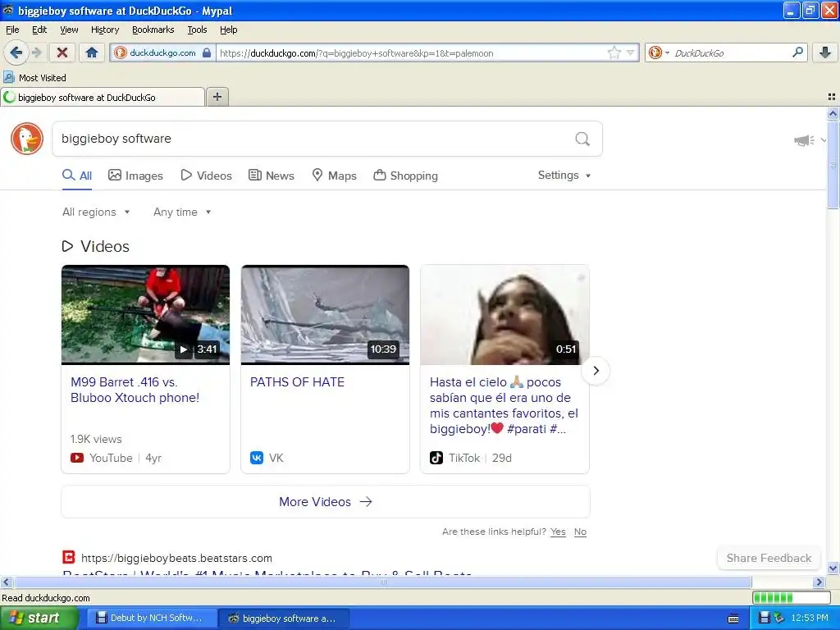This screenshot has height=630, width=840.
Task: Open the Help menu
Action: (228, 30)
